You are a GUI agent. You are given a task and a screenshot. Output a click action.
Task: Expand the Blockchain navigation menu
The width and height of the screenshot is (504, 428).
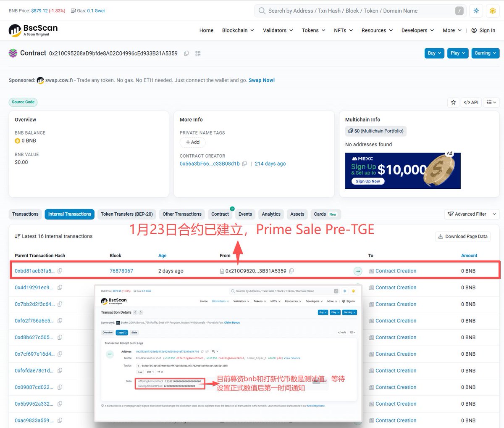[237, 30]
